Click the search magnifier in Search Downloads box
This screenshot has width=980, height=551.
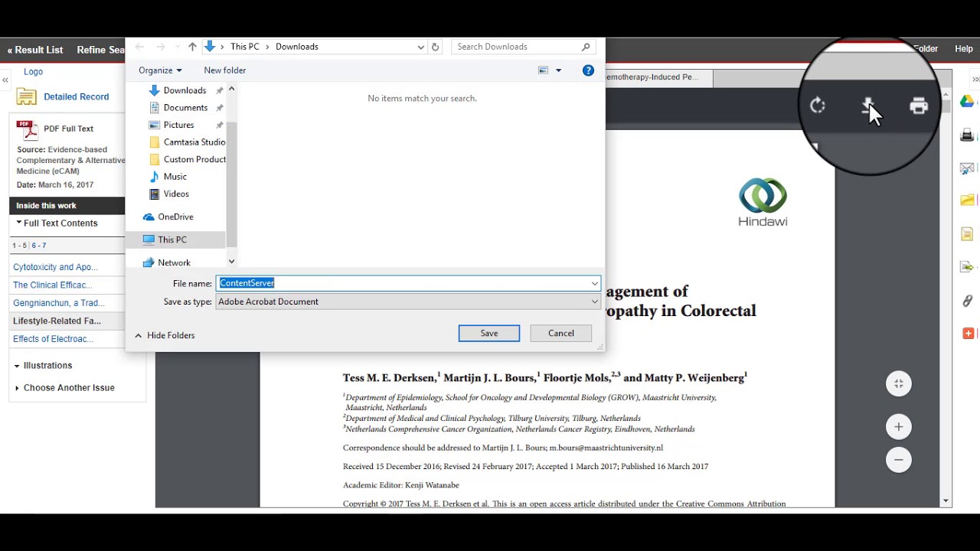click(x=586, y=47)
